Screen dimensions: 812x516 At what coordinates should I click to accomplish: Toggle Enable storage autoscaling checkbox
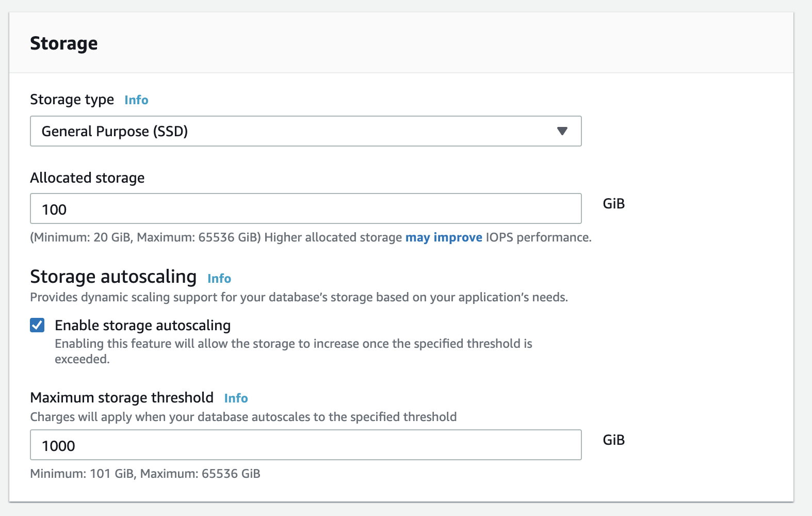pyautogui.click(x=37, y=325)
